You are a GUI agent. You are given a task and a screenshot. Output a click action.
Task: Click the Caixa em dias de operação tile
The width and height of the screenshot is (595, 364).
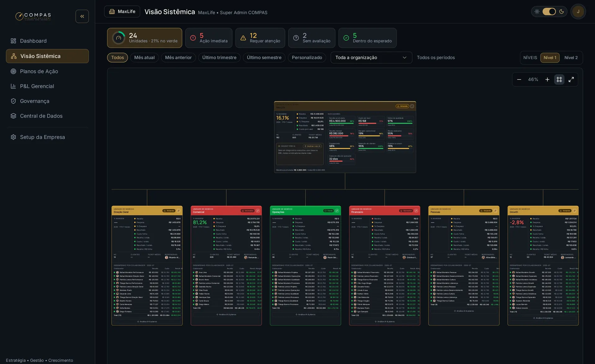point(342,159)
